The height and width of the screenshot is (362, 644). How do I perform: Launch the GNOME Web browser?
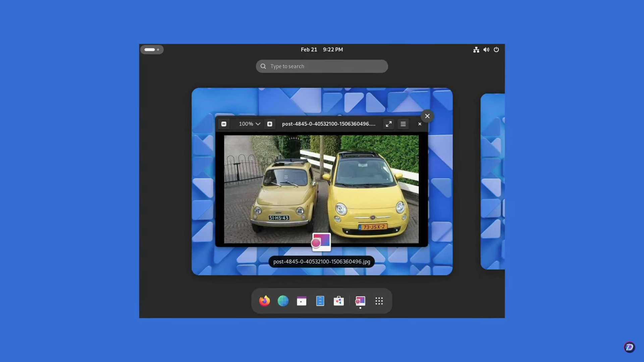click(283, 301)
